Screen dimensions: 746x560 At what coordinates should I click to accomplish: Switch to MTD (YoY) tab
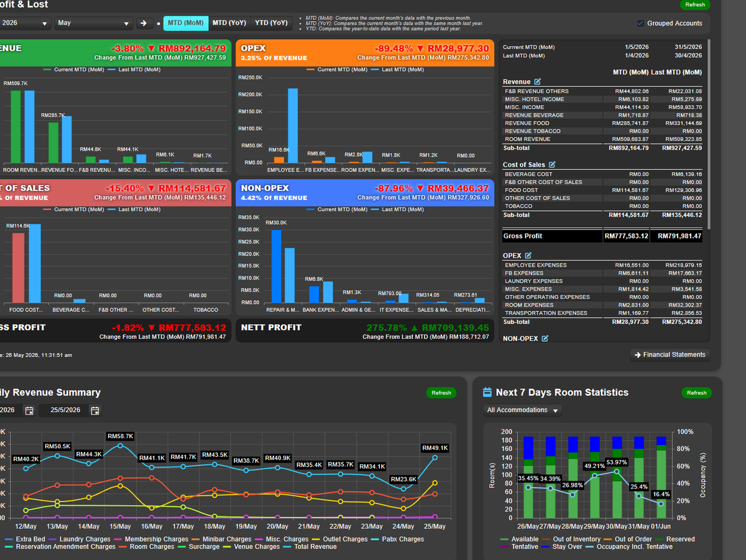[x=229, y=22]
